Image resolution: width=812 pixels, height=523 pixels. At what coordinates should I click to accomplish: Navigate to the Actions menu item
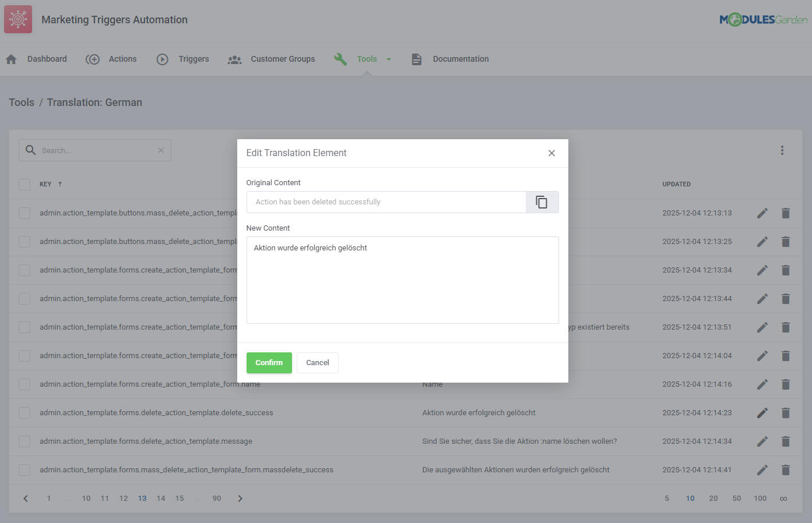pos(122,59)
